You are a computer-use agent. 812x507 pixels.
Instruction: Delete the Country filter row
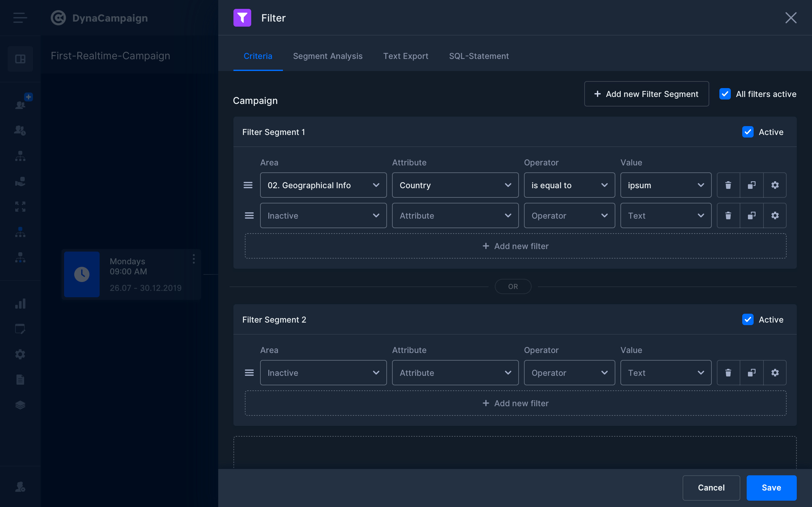pos(728,185)
